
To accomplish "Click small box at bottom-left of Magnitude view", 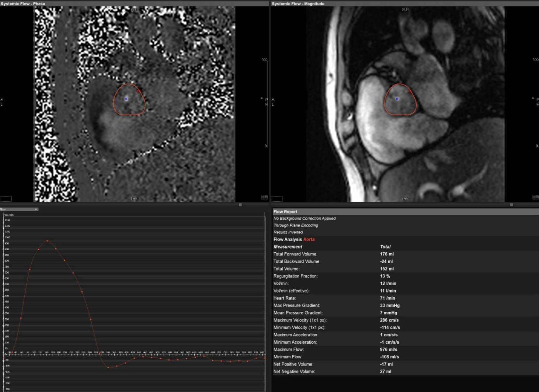I will coord(277,199).
